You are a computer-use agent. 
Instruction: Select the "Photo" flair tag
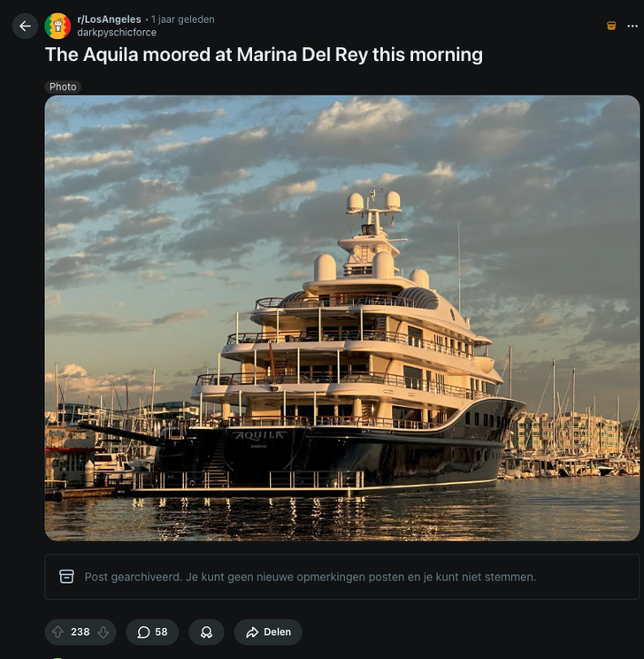(x=63, y=87)
